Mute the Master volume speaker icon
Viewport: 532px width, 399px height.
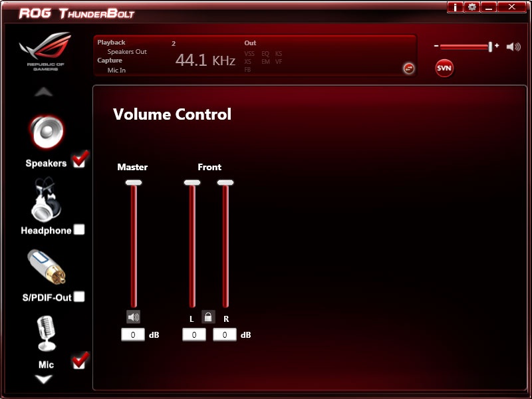134,317
